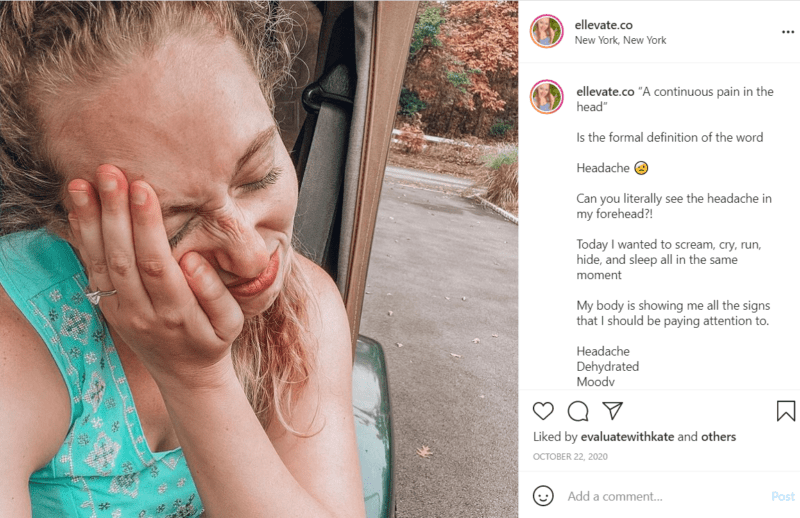The height and width of the screenshot is (518, 800).
Task: Click the profile avatar in post header
Action: pos(547,31)
